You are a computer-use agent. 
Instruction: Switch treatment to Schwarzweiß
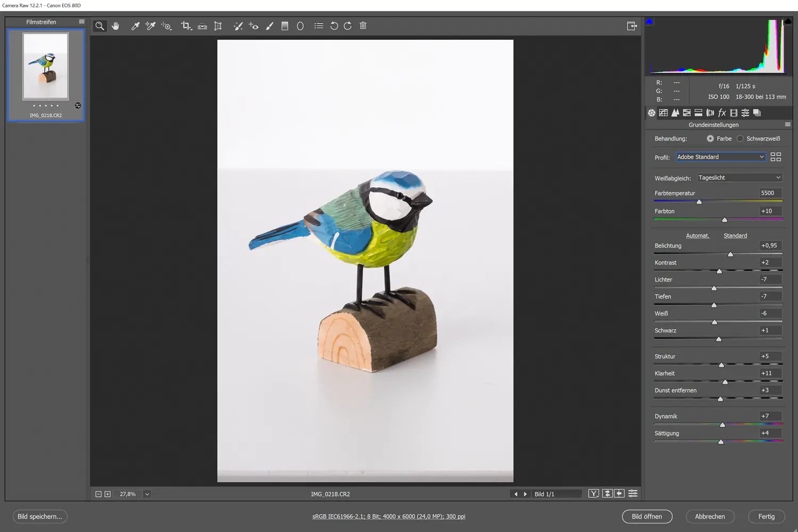[x=741, y=138]
